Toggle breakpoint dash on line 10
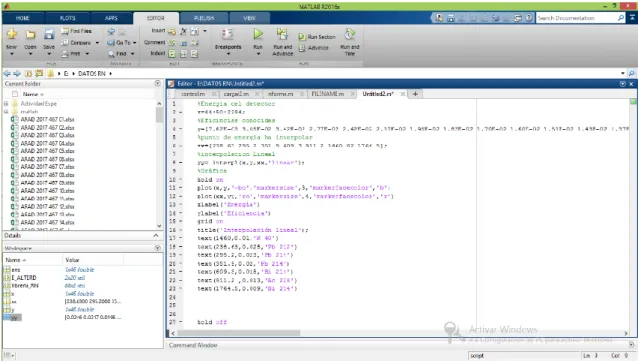 tap(181, 179)
